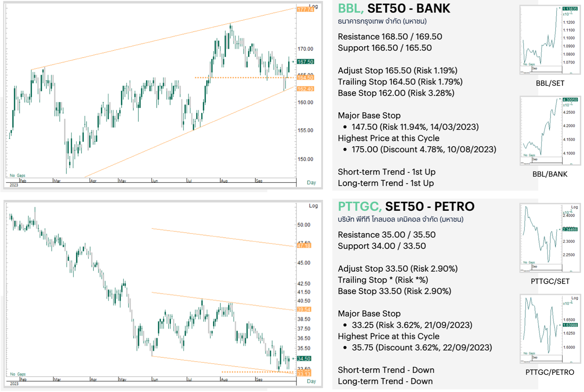Click 'Long-term Trend - 1st Up'
The height and width of the screenshot is (392, 584).
tap(386, 183)
